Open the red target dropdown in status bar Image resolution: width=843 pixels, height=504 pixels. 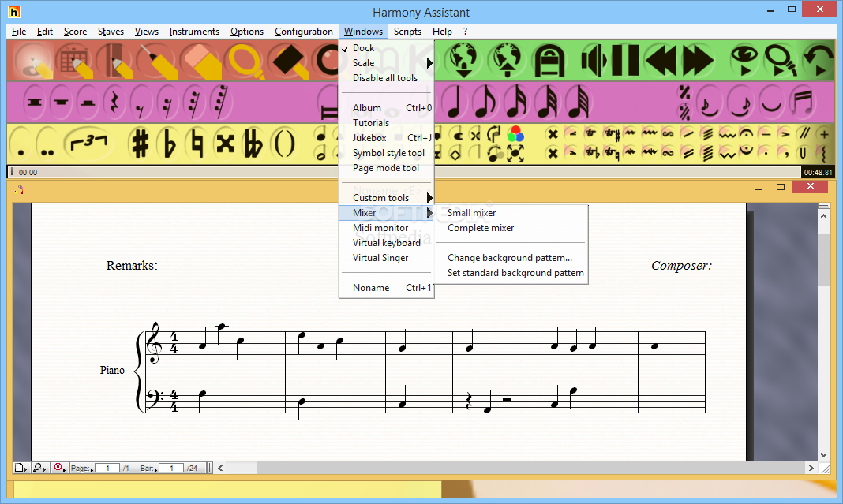tap(60, 468)
